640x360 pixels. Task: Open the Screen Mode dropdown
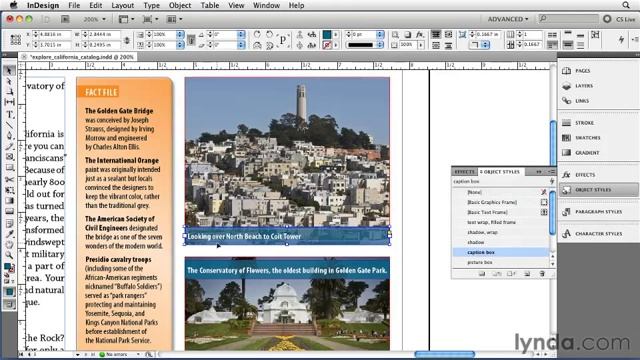tap(150, 19)
